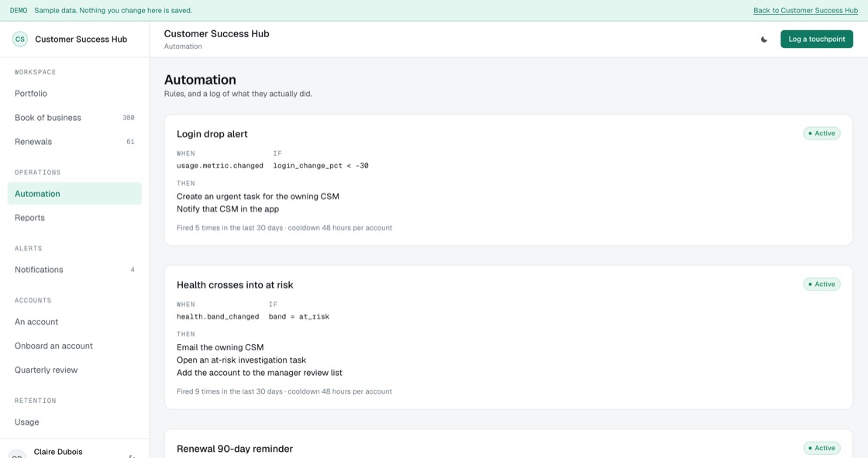
Task: Open the Login drop alert rule title
Action: pos(212,134)
